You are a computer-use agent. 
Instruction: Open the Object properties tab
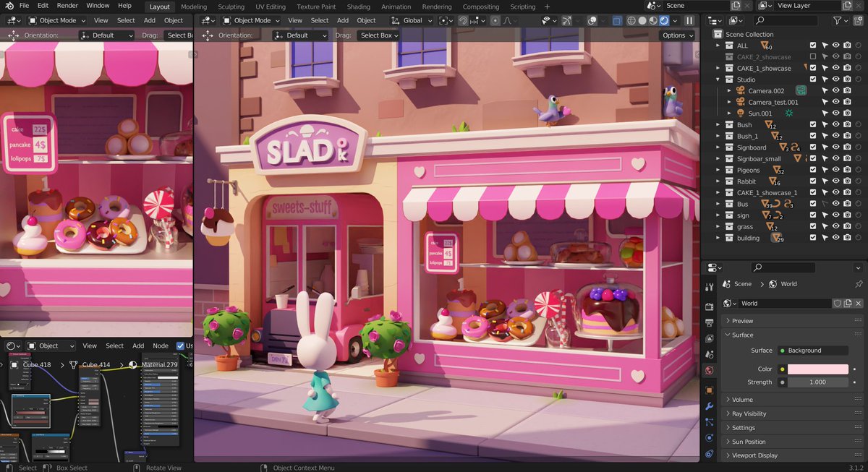pos(709,390)
